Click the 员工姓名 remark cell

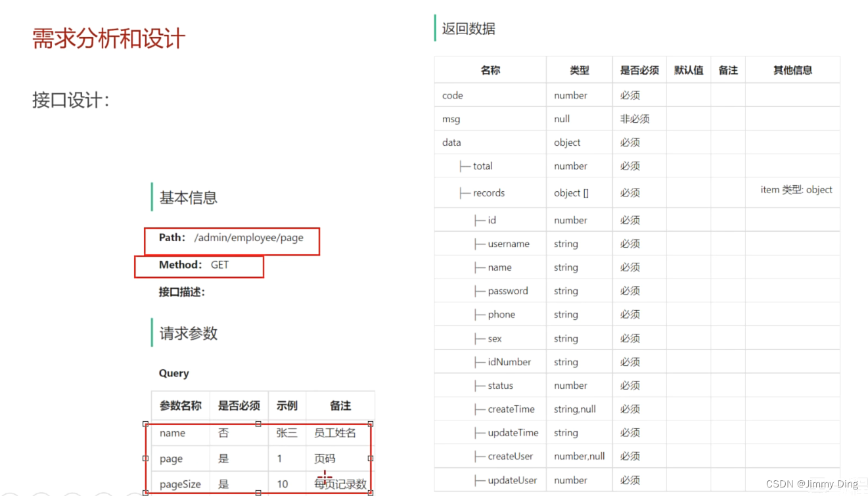pyautogui.click(x=335, y=433)
